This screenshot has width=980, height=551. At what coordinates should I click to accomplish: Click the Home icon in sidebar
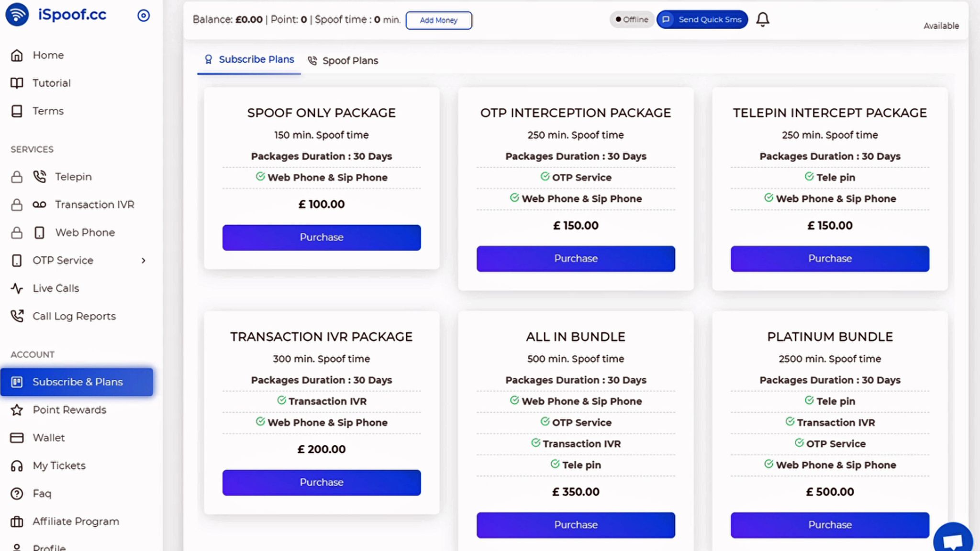[17, 55]
